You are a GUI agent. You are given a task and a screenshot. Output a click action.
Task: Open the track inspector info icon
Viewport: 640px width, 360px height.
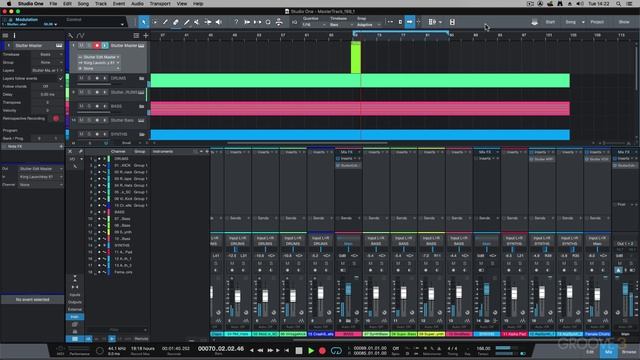tap(15, 36)
